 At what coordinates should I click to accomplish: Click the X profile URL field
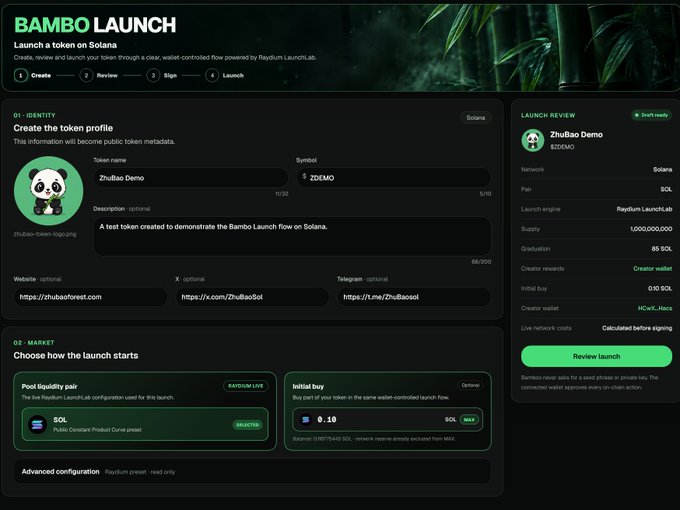click(252, 297)
